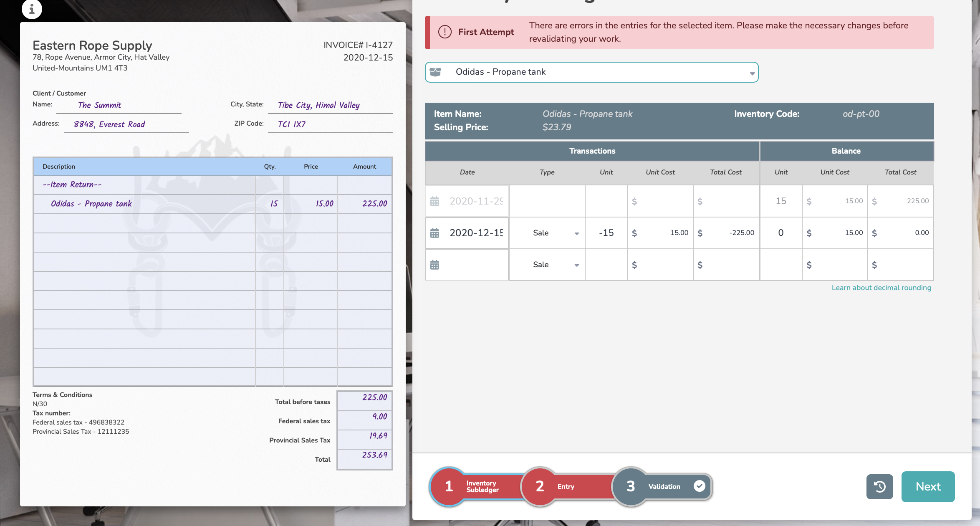
Task: Open calendar picker in empty third row
Action: tap(434, 265)
